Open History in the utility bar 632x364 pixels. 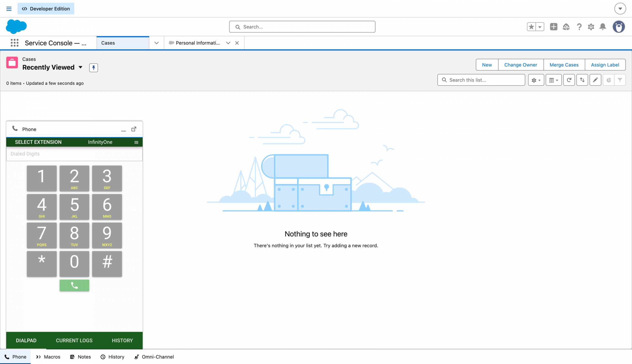(x=112, y=357)
